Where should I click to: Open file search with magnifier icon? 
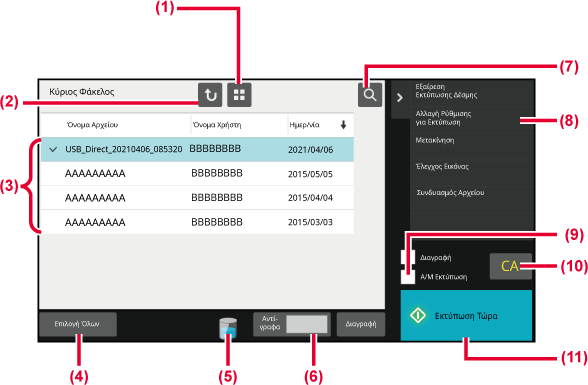coord(370,95)
